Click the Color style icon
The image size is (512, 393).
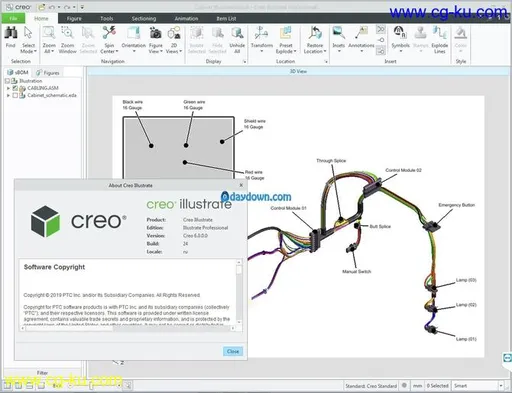coord(461,33)
